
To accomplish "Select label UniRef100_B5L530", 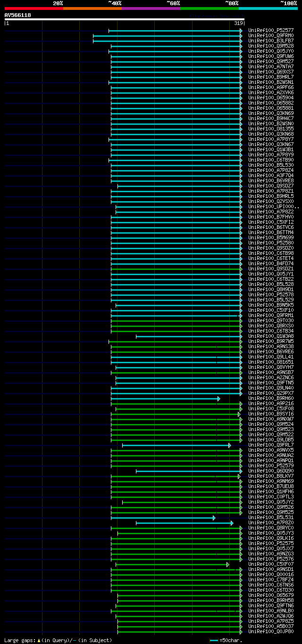I will click(271, 165).
